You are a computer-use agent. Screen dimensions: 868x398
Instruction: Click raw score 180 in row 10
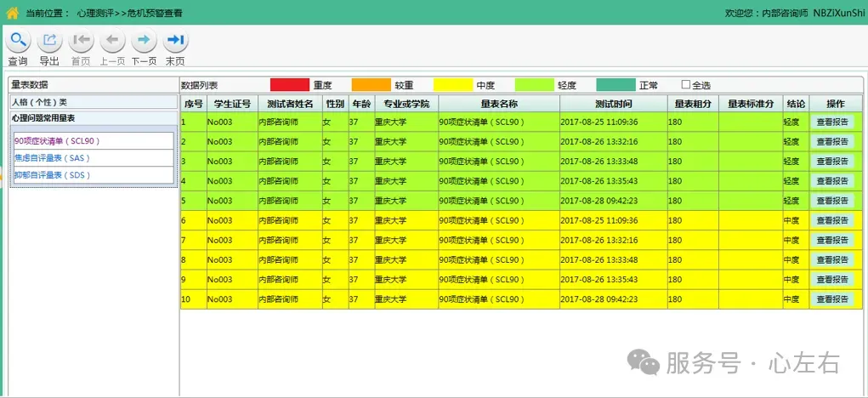pyautogui.click(x=675, y=298)
